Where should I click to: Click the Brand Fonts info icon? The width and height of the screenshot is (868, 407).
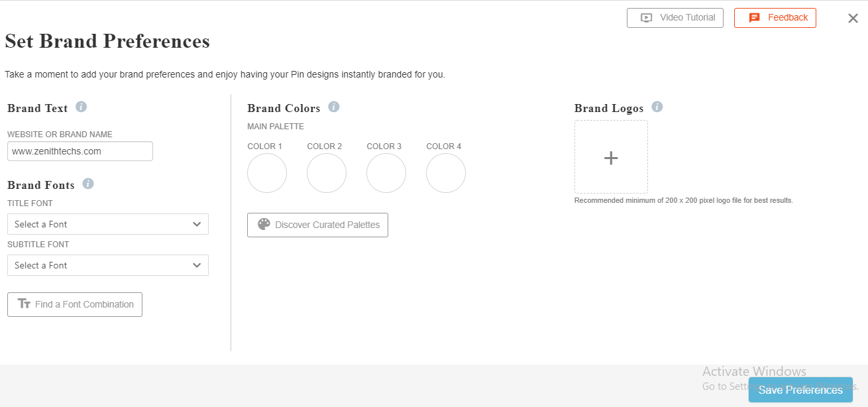88,184
